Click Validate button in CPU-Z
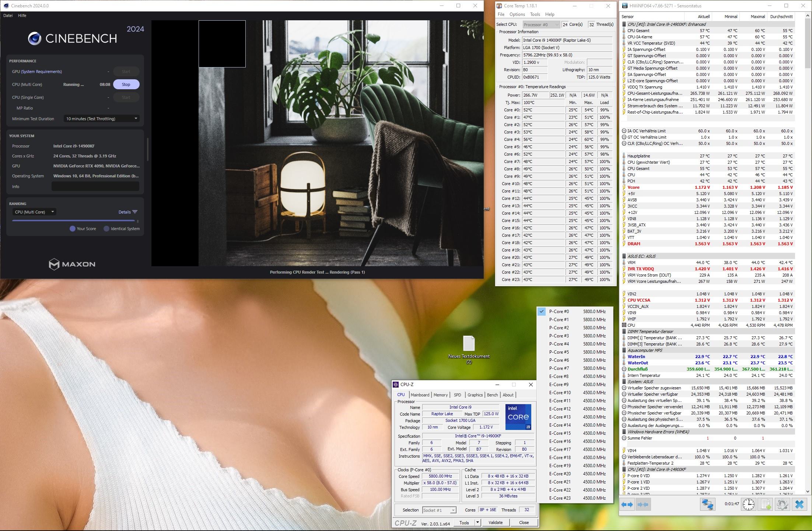The width and height of the screenshot is (812, 531). [495, 523]
